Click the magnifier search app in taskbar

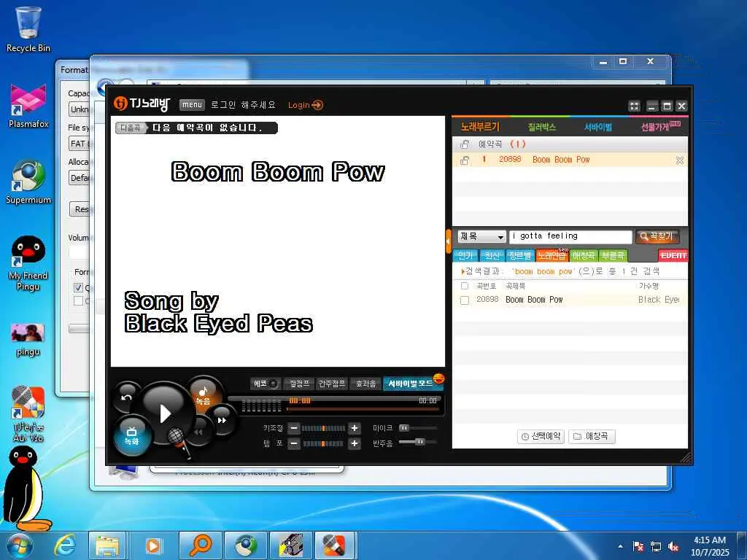click(200, 545)
